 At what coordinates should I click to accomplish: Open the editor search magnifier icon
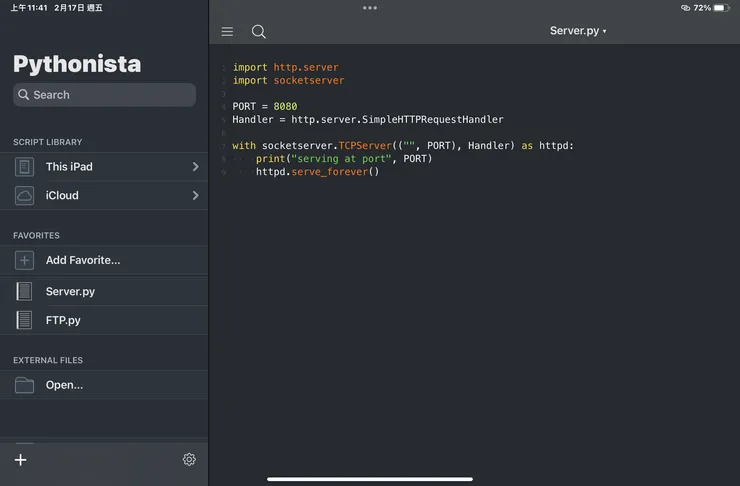[259, 31]
